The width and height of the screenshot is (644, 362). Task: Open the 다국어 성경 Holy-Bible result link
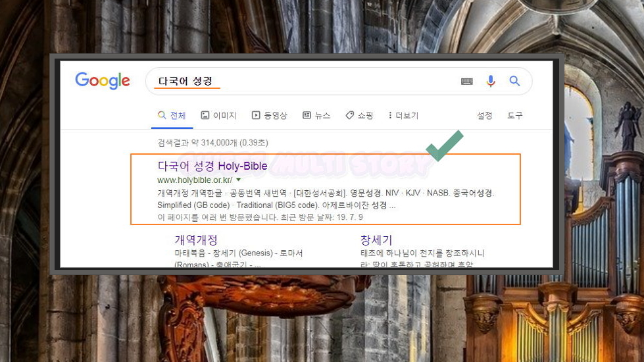pyautogui.click(x=212, y=166)
